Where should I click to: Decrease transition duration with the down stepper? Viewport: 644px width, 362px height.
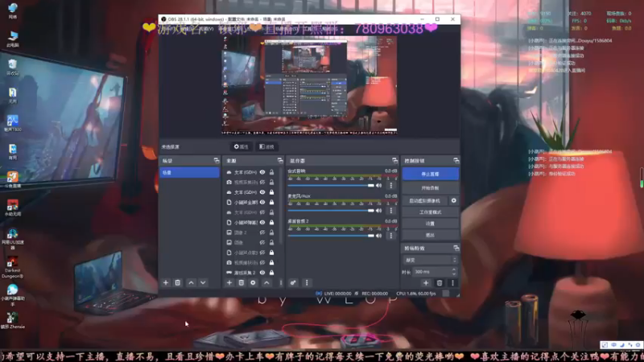coord(454,274)
